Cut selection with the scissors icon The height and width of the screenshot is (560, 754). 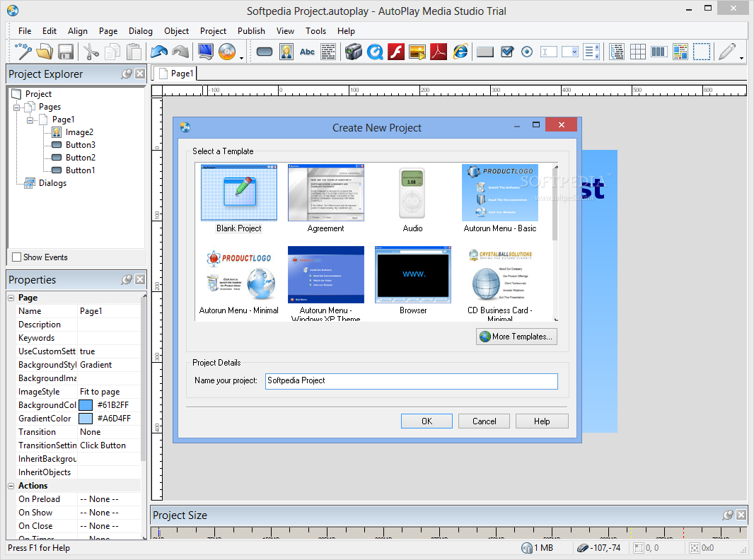tap(91, 52)
